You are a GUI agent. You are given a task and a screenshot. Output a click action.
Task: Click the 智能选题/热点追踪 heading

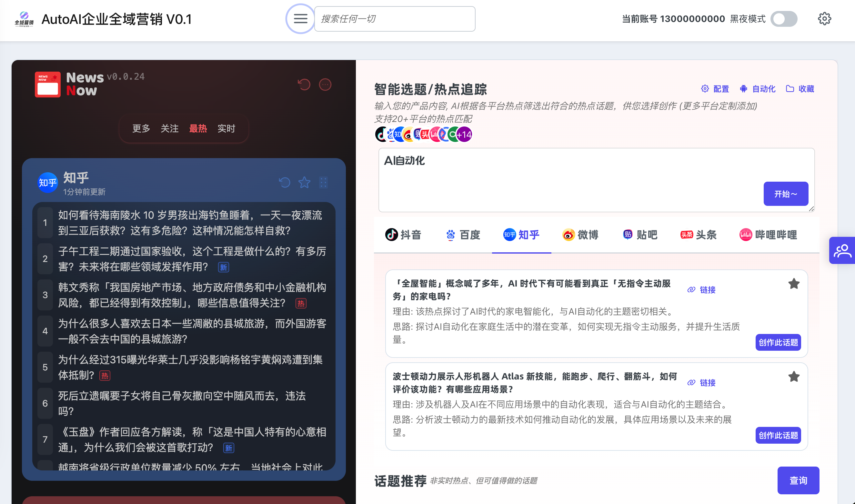coord(430,89)
